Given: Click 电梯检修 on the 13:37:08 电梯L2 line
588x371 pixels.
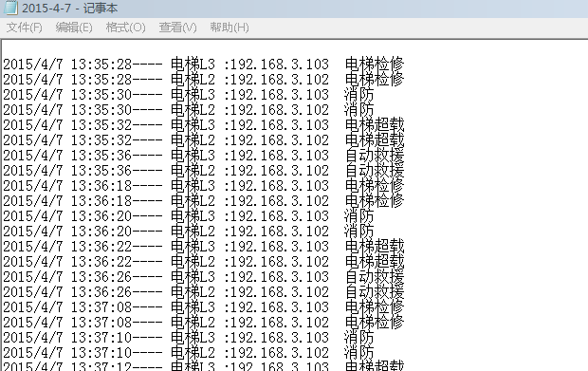Looking at the screenshot, I should 375,322.
